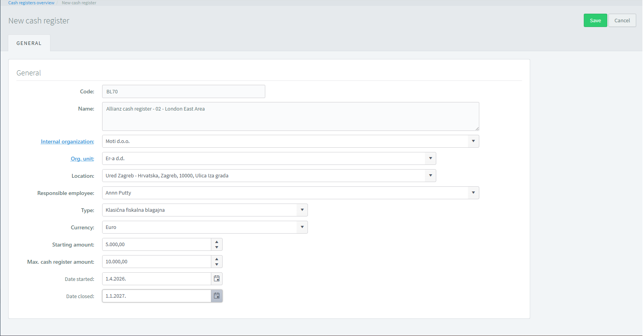Increase the Starting amount with up arrow
Image resolution: width=644 pixels, height=336 pixels.
coord(217,242)
